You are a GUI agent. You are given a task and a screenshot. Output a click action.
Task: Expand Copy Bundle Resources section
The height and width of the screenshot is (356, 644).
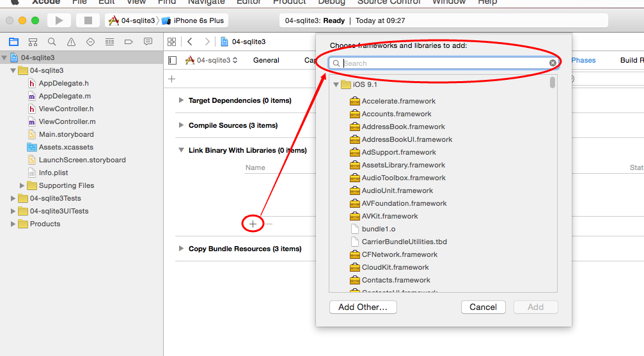coord(181,249)
